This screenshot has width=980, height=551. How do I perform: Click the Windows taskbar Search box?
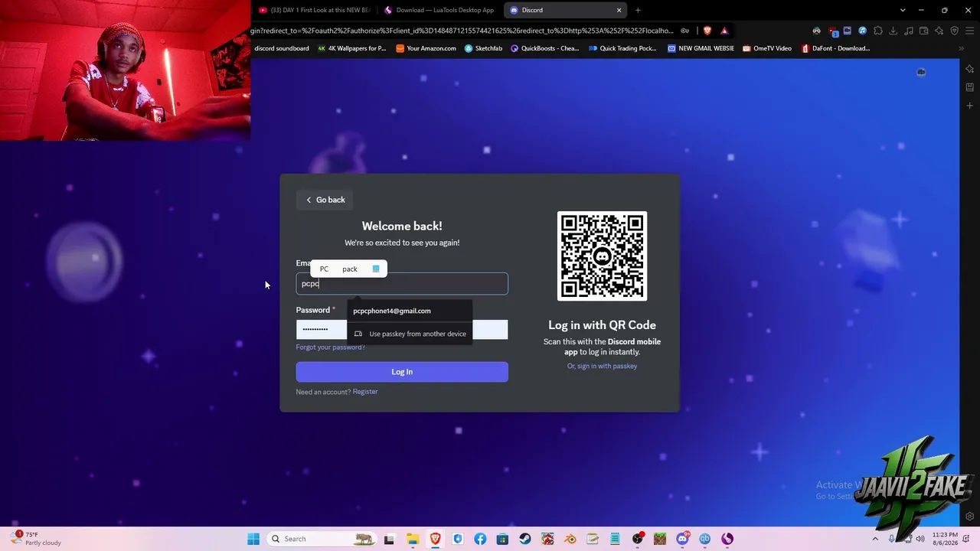coord(322,539)
